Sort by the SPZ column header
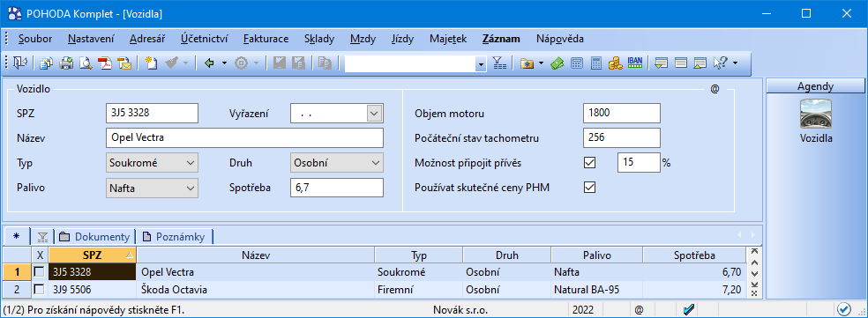The image size is (868, 318). point(93,255)
